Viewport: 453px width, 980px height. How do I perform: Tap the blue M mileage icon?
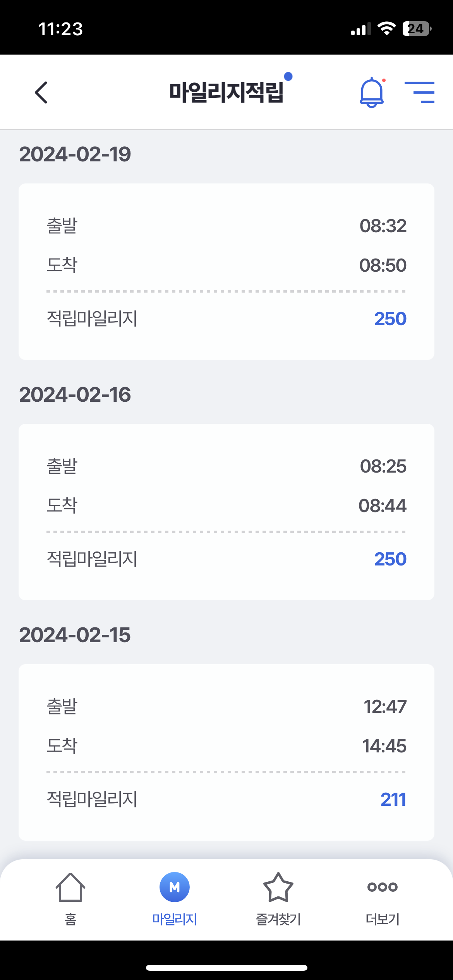[175, 887]
